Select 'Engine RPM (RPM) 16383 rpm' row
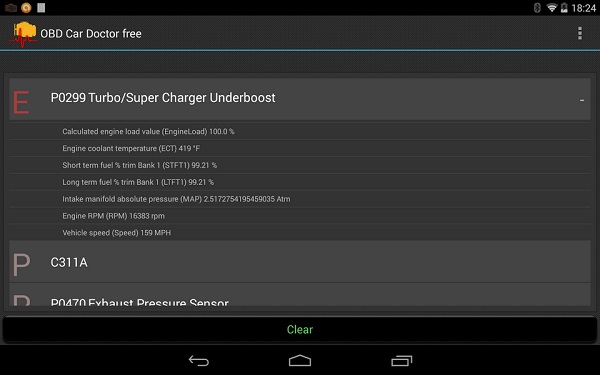 pyautogui.click(x=300, y=216)
